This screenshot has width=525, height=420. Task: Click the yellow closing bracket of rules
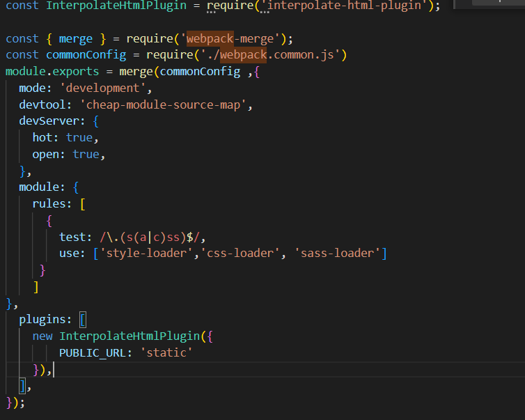(36, 287)
